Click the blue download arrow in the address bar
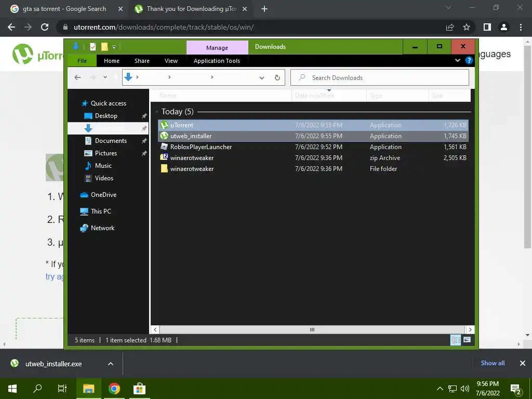This screenshot has height=399, width=532. coord(128,77)
